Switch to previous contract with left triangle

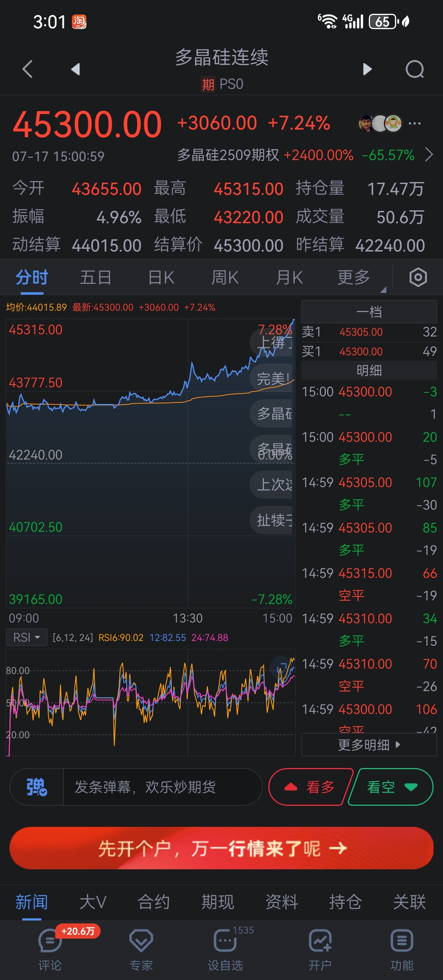pos(76,69)
